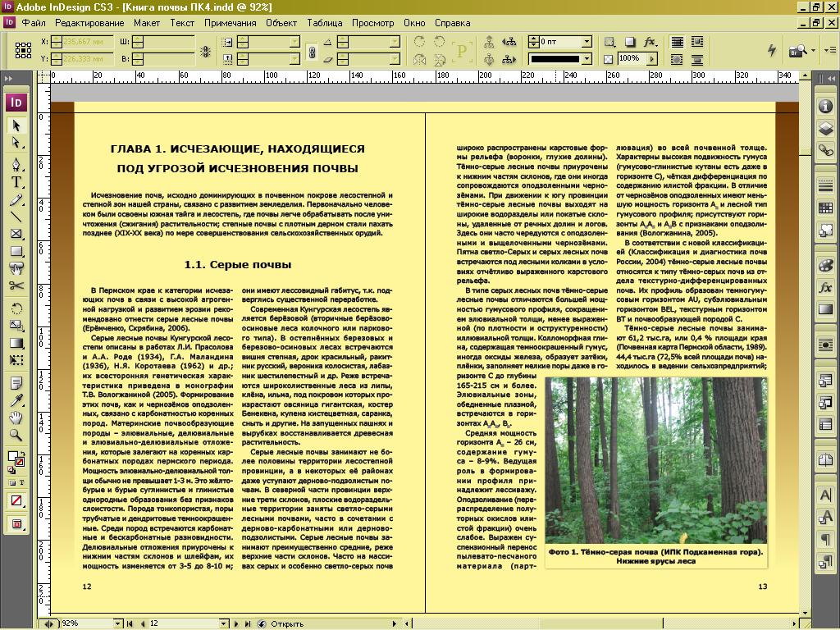The width and height of the screenshot is (840, 630).
Task: Open Adobe Bridge via Br icon
Action: [797, 51]
